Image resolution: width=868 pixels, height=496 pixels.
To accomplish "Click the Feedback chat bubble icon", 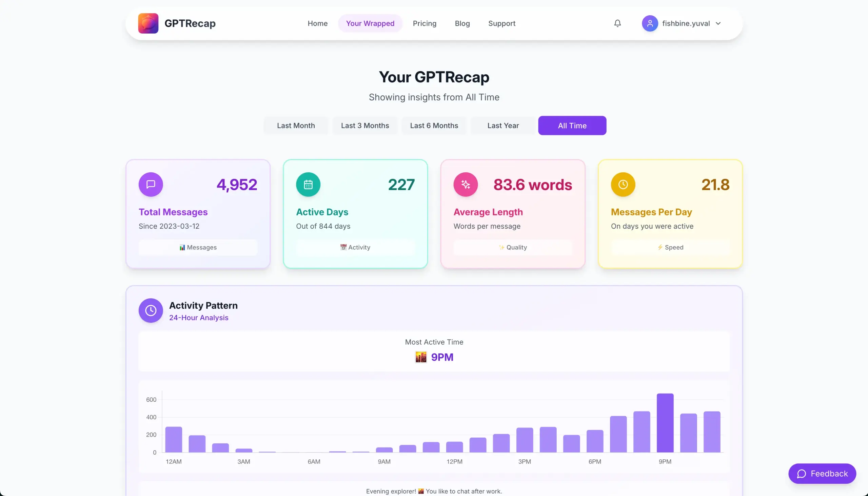I will tap(801, 474).
